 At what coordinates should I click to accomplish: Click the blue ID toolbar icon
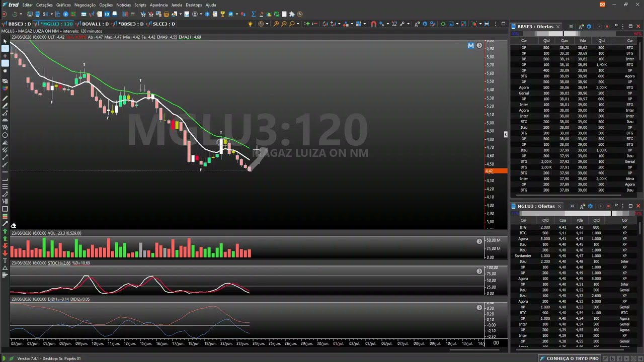pyautogui.click(x=107, y=14)
